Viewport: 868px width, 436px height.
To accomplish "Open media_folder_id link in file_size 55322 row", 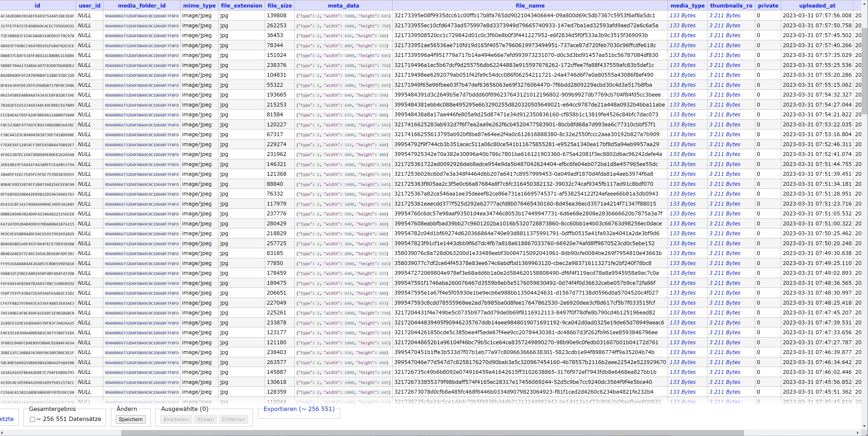I will tap(142, 85).
